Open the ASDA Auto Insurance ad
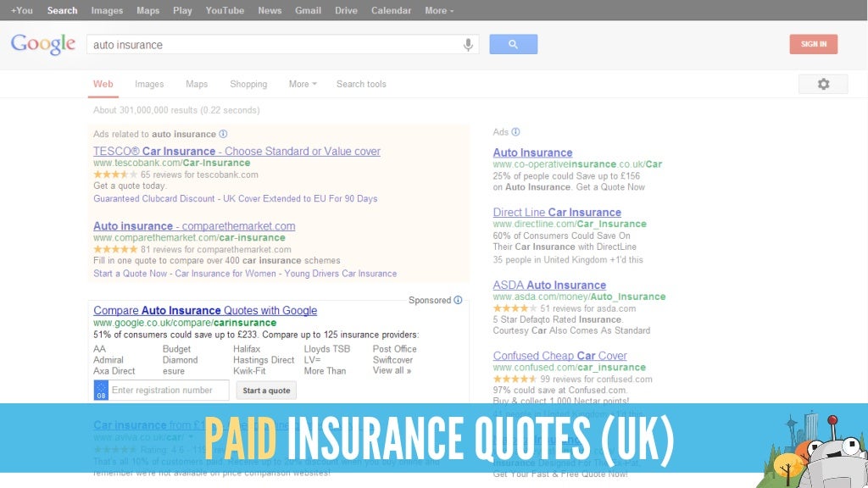The height and width of the screenshot is (488, 868). click(x=549, y=285)
